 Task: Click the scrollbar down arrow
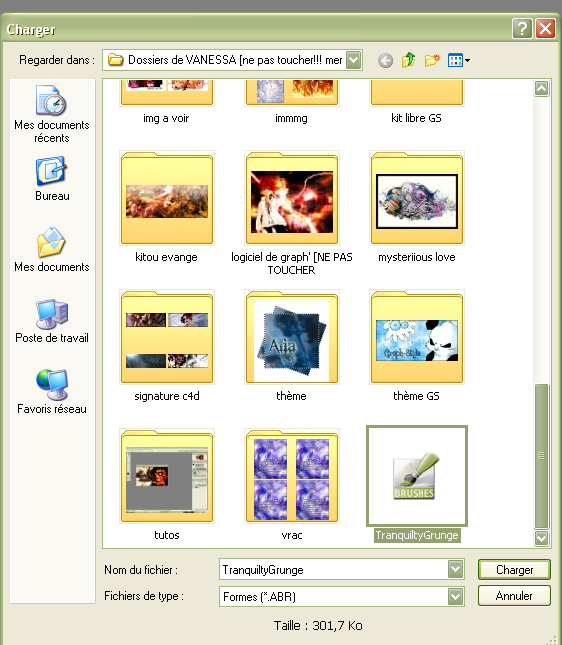point(541,538)
